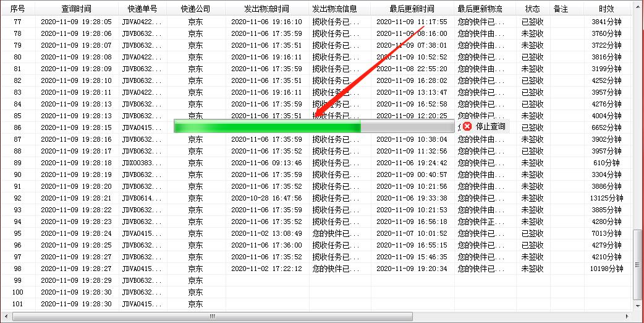Click the 停止查询 stop query button
644x323 pixels.
point(484,126)
